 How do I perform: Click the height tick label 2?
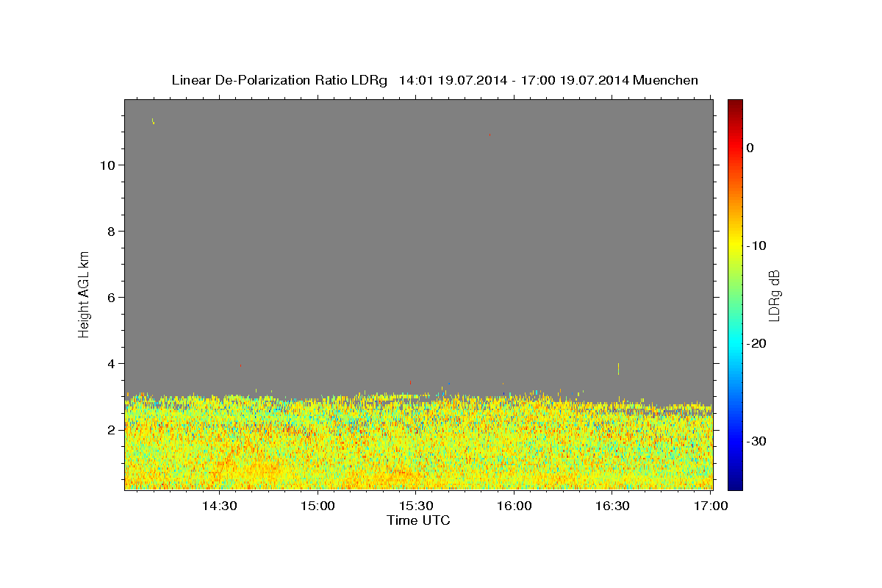(x=111, y=430)
